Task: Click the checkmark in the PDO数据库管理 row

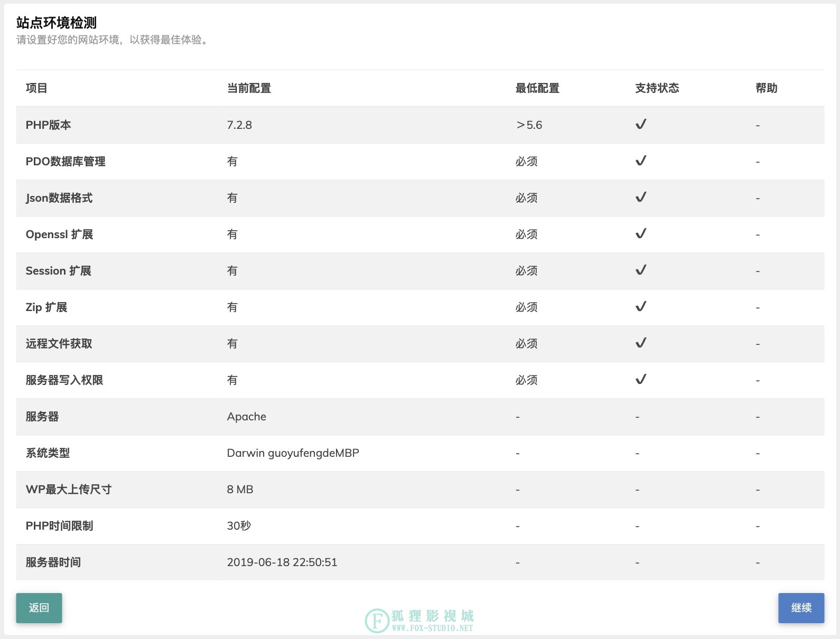Action: [641, 161]
